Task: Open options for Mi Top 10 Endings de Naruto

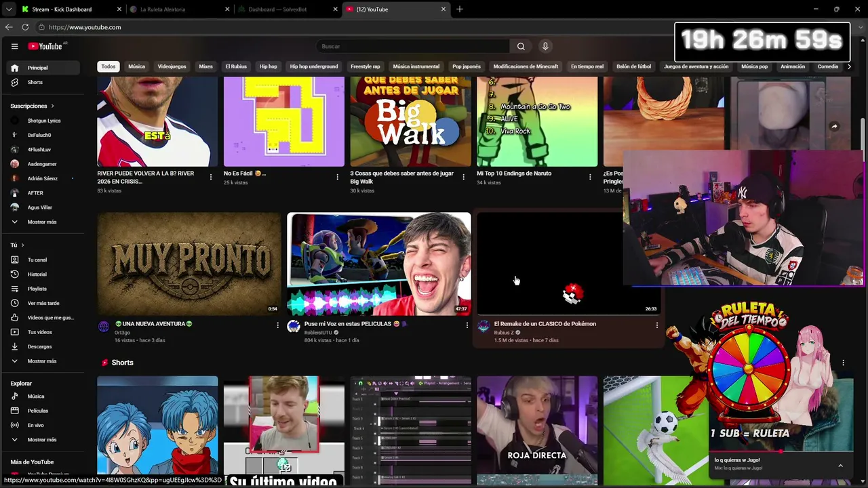Action: (x=590, y=177)
